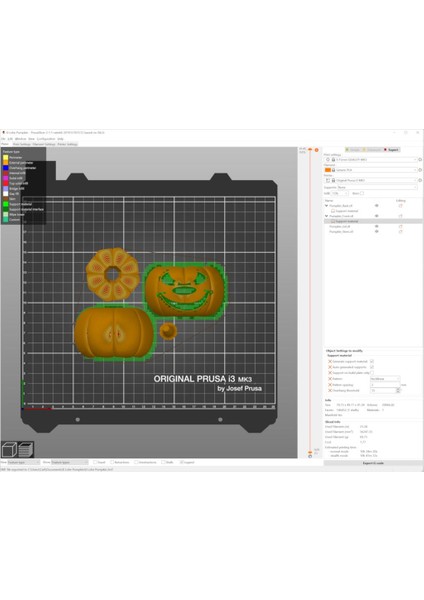Select the highlighted Support material row

pyautogui.click(x=373, y=221)
